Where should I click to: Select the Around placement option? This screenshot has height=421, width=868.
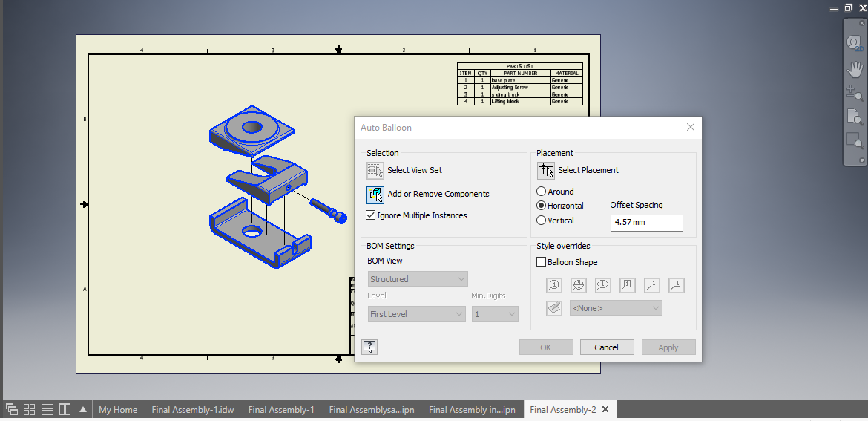[542, 192]
